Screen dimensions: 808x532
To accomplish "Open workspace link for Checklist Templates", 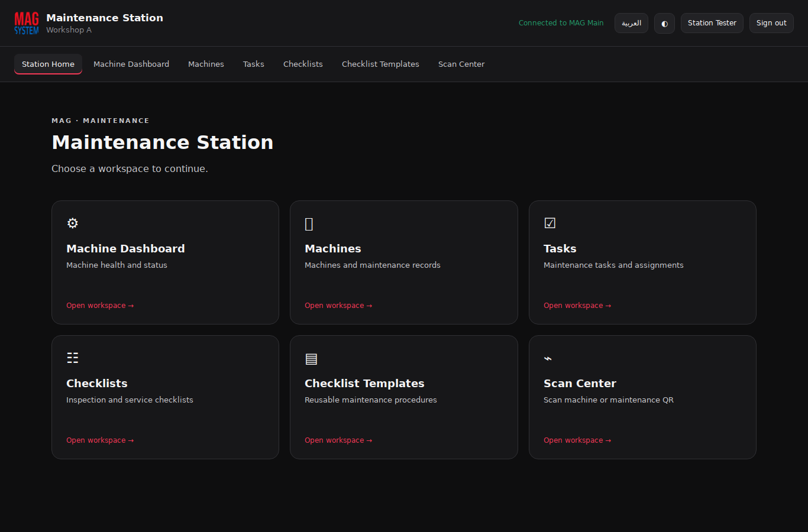I will tap(338, 440).
